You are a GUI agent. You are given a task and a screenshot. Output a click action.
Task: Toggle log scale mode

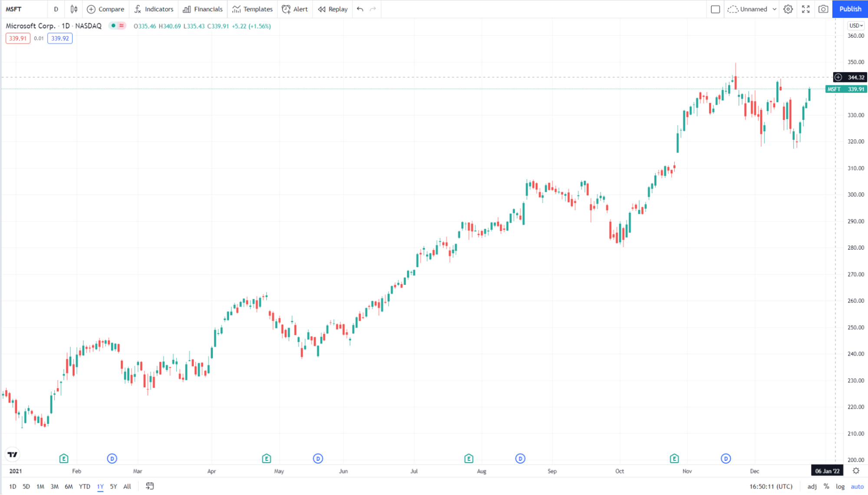(840, 487)
